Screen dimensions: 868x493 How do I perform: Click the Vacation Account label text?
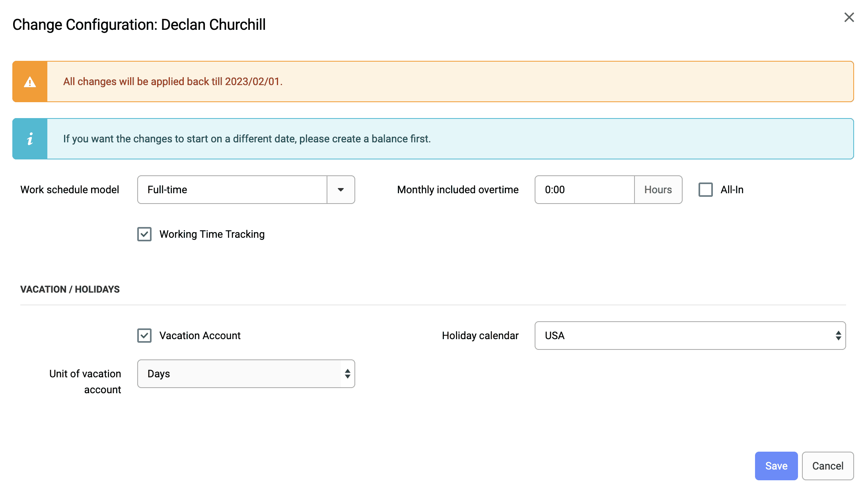(200, 336)
